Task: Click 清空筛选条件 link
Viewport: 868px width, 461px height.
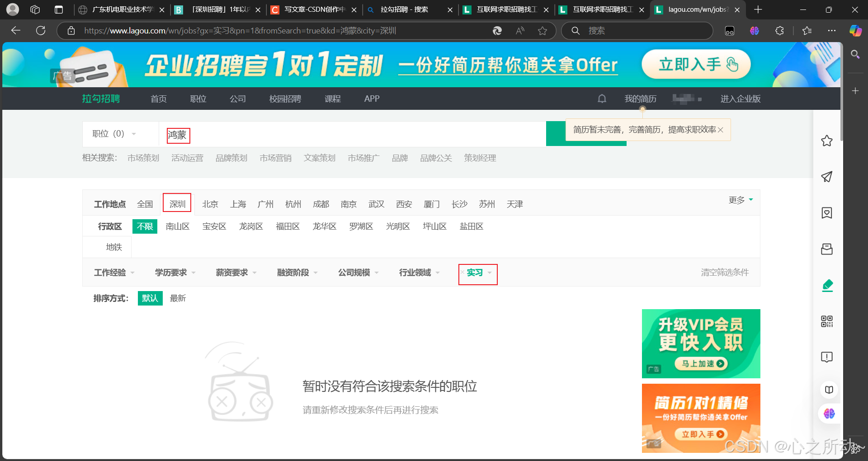Action: tap(725, 272)
